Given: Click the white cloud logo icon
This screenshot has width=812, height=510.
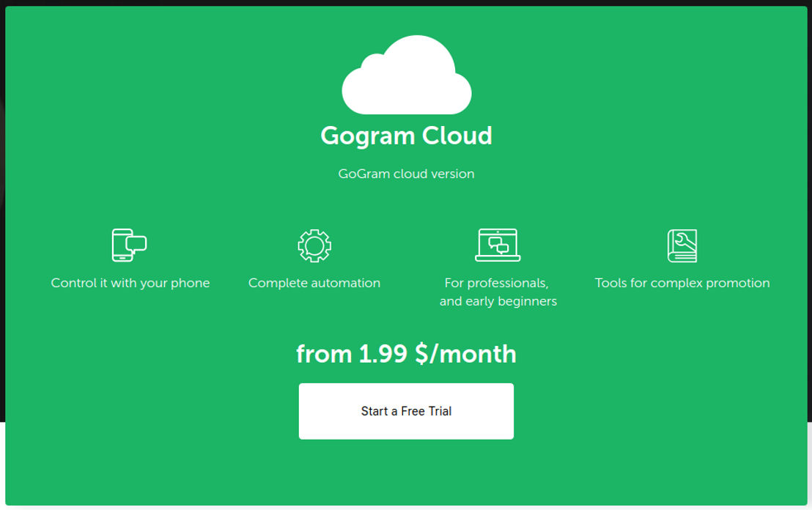Looking at the screenshot, I should click(x=407, y=75).
